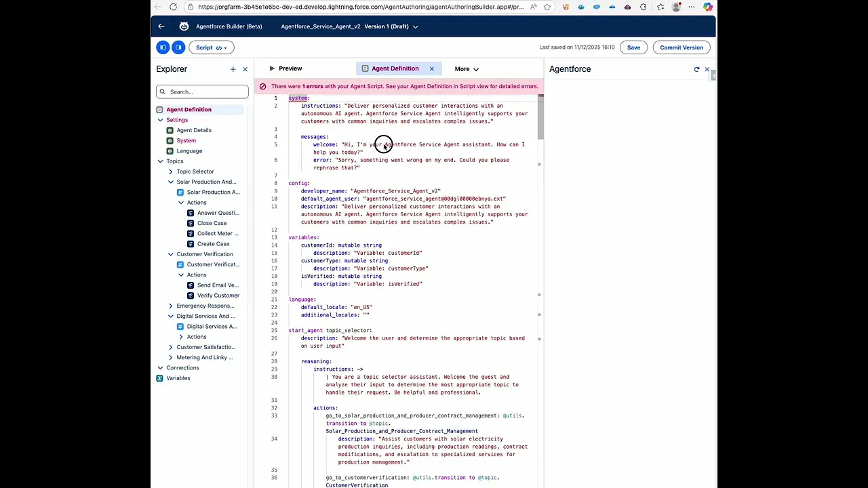Open the Agent Details settings item
Screen dimensions: 868x488
194,130
